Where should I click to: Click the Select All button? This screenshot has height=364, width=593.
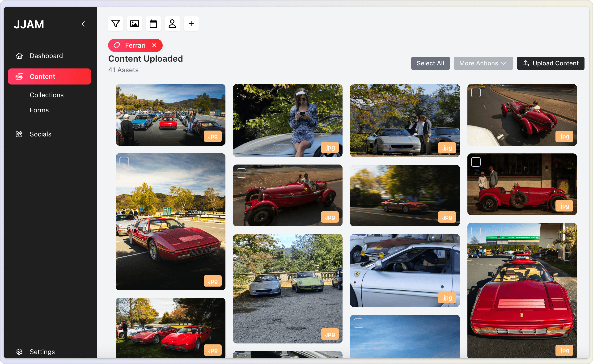click(430, 63)
